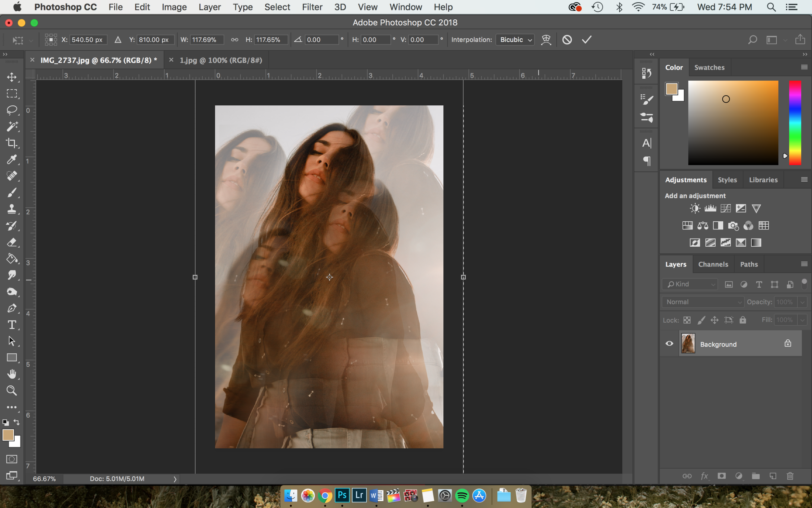Toggle lock transparent pixels

coord(687,320)
